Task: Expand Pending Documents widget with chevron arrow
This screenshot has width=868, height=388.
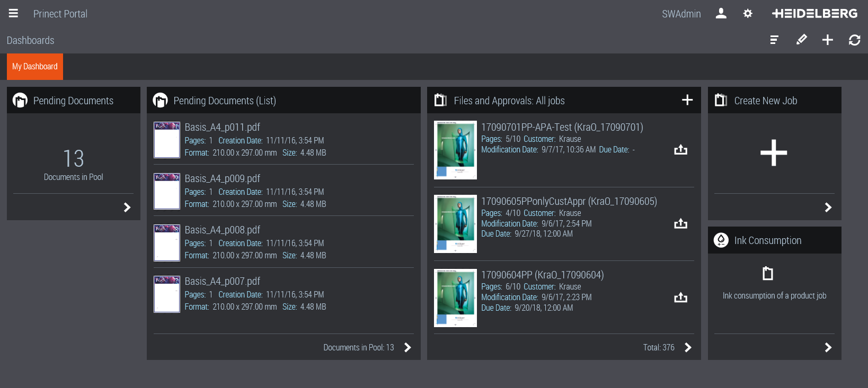Action: click(x=127, y=207)
